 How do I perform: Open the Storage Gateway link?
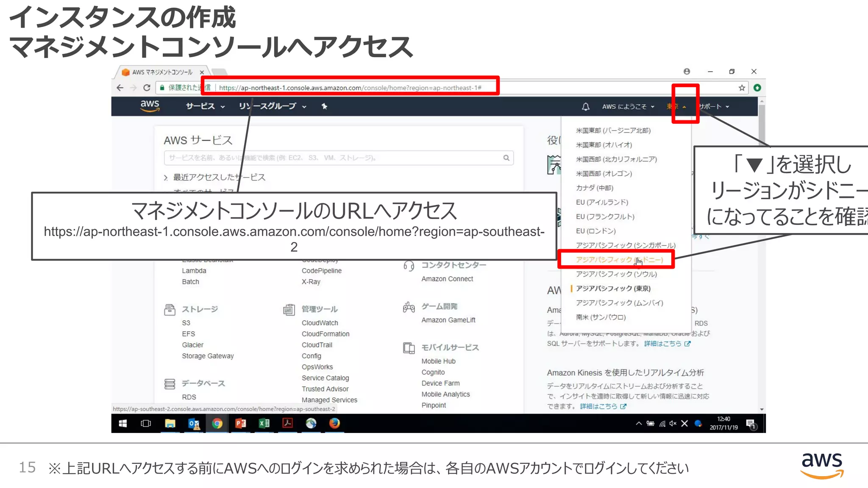[x=208, y=356]
